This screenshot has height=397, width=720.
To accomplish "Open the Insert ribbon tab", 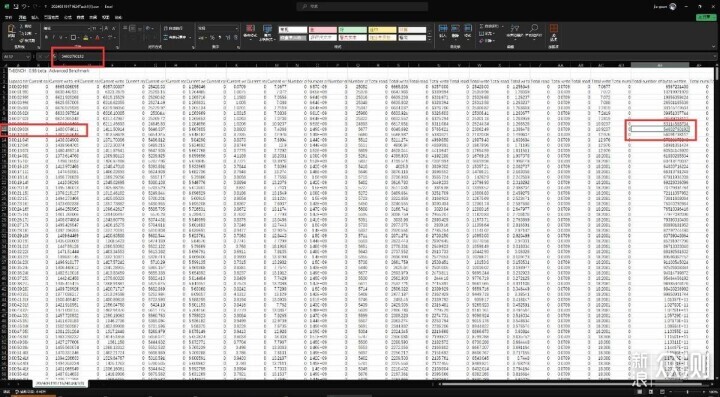I will [x=35, y=17].
